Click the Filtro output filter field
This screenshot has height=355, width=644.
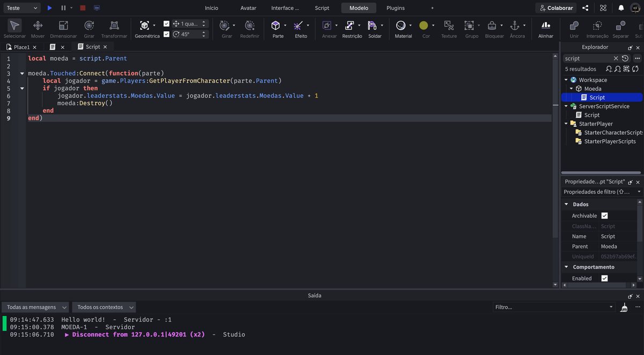pyautogui.click(x=554, y=307)
